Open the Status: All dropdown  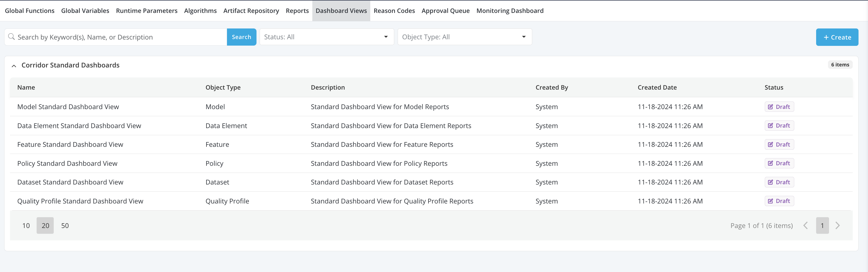click(x=326, y=37)
